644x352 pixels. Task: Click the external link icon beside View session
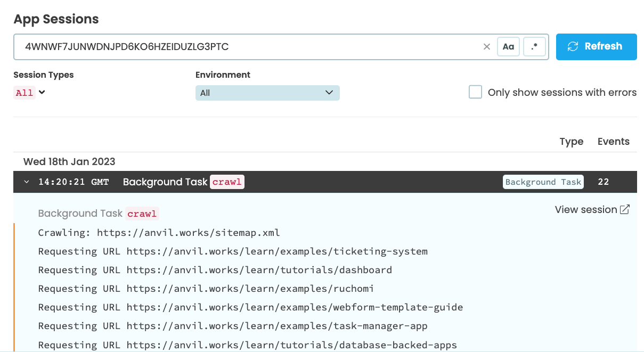click(625, 210)
